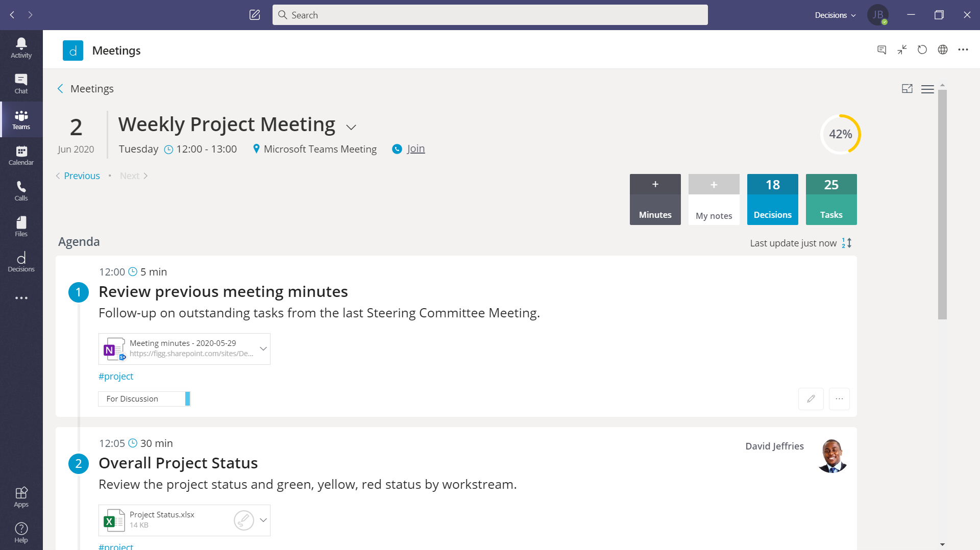This screenshot has width=980, height=550.
Task: Open the Decisions app in the sidebar
Action: (x=21, y=262)
